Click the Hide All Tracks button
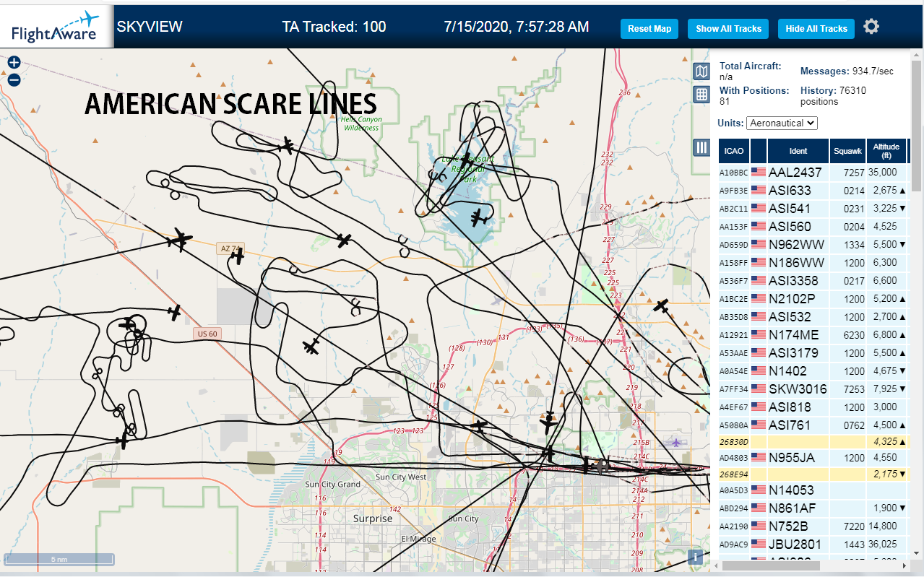The width and height of the screenshot is (924, 577). (x=816, y=29)
